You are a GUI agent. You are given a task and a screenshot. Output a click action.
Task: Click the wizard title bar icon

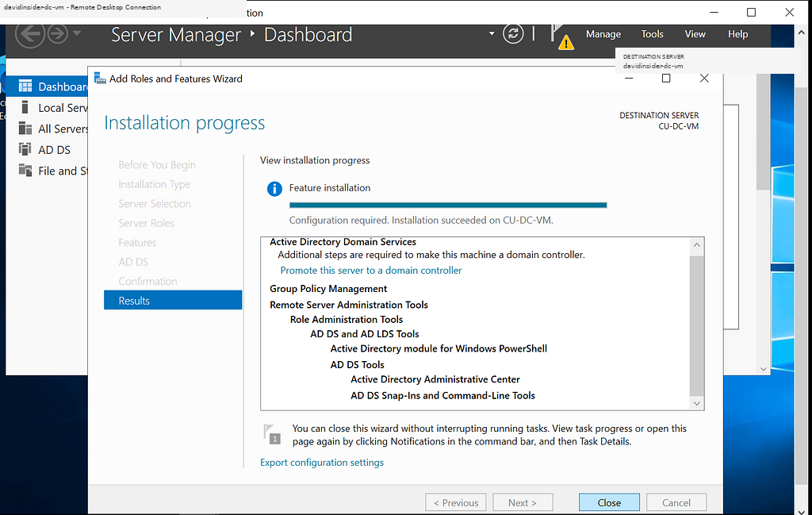100,79
